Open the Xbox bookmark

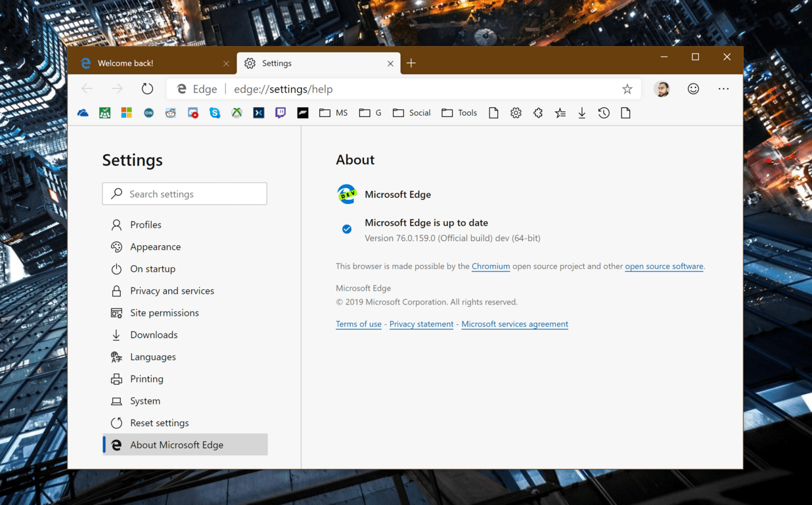tap(237, 113)
